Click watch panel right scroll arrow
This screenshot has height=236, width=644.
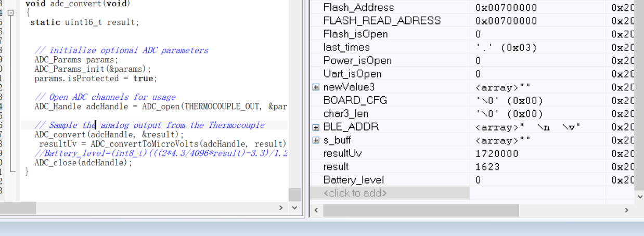[626, 210]
